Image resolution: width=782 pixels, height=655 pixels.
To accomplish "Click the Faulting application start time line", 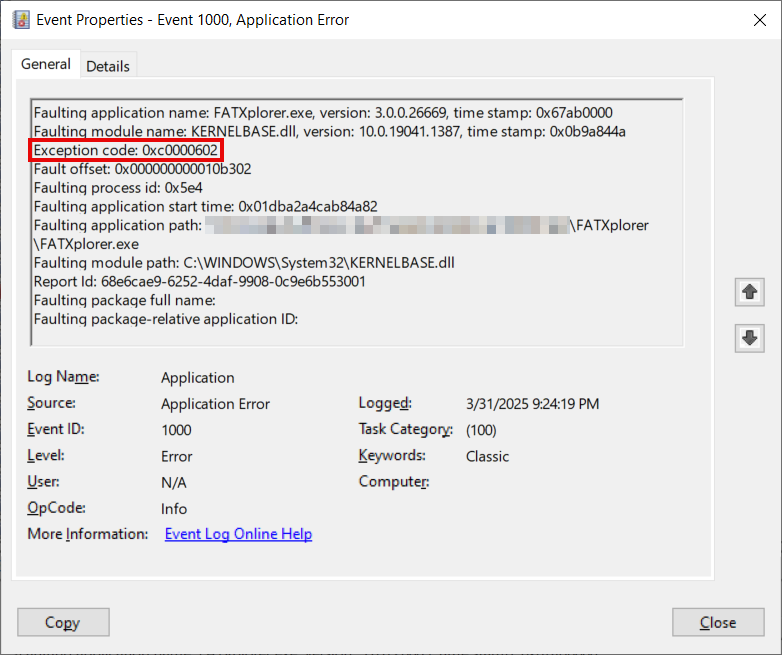I will point(205,207).
